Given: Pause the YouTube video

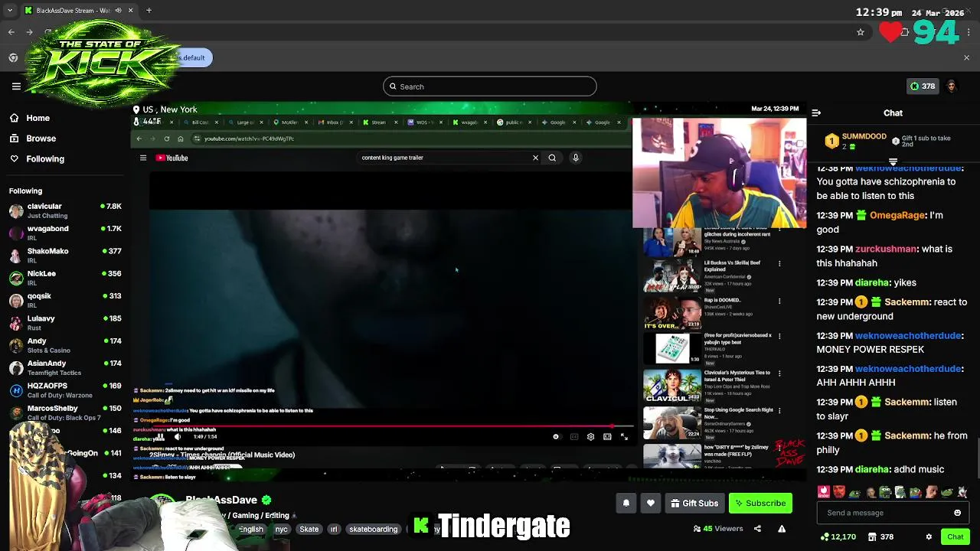Looking at the screenshot, I should coord(160,437).
